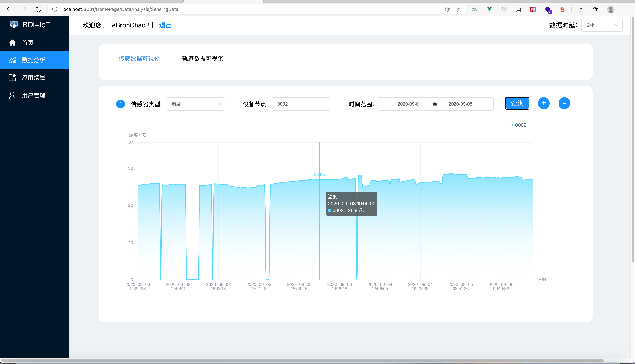Click the favorites star in address bar
This screenshot has width=635, height=364.
pyautogui.click(x=459, y=9)
